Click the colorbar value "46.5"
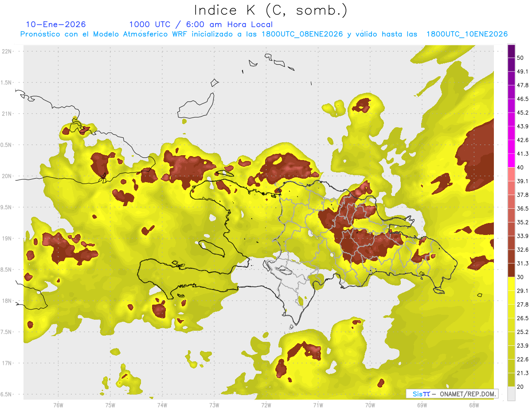Screen dimensions: 532x411 point(523,99)
